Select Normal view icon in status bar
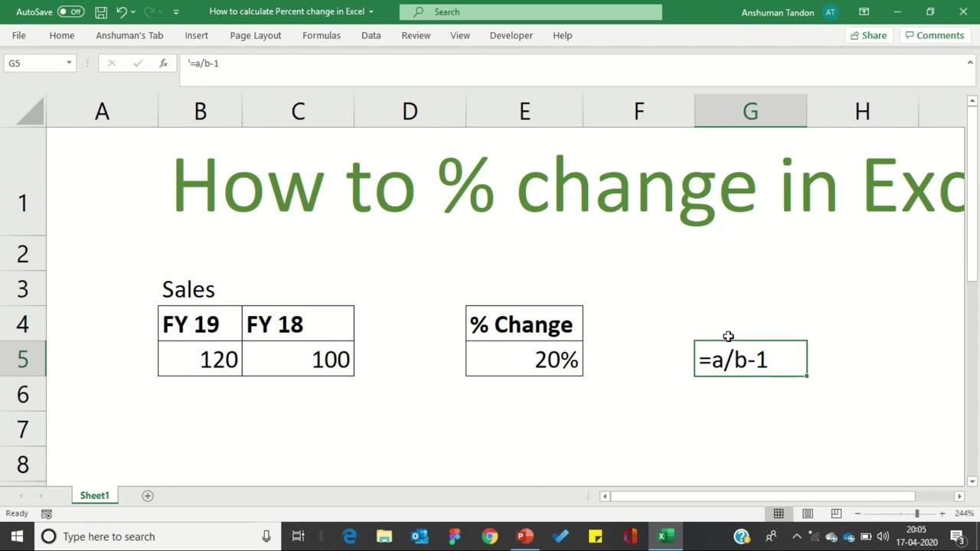The image size is (980, 551). pos(779,513)
